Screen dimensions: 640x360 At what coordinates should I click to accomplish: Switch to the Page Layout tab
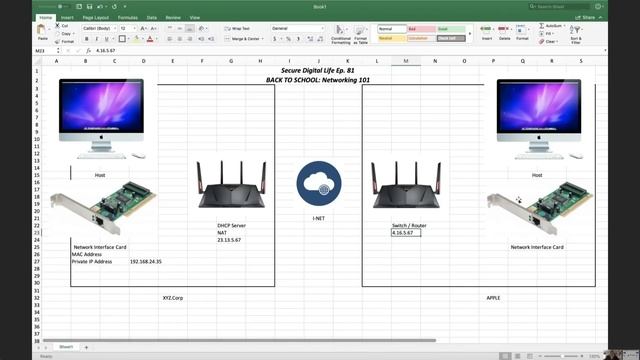coord(96,18)
